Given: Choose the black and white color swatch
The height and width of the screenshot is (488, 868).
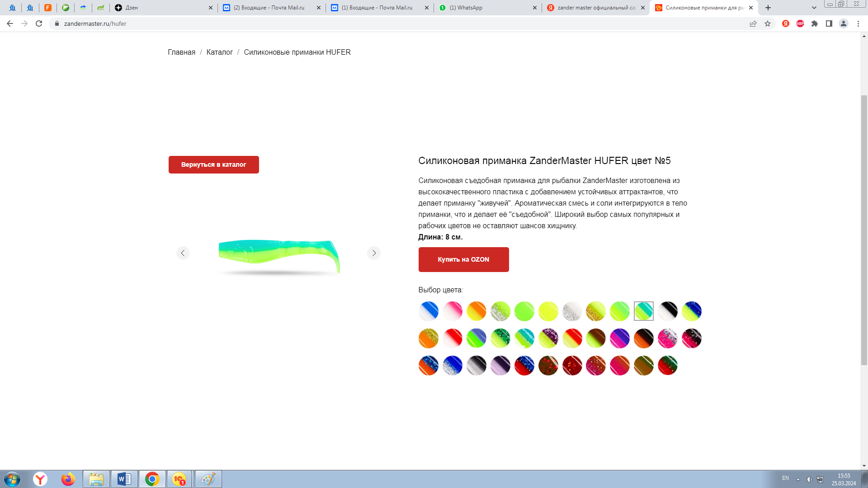Looking at the screenshot, I should point(668,311).
